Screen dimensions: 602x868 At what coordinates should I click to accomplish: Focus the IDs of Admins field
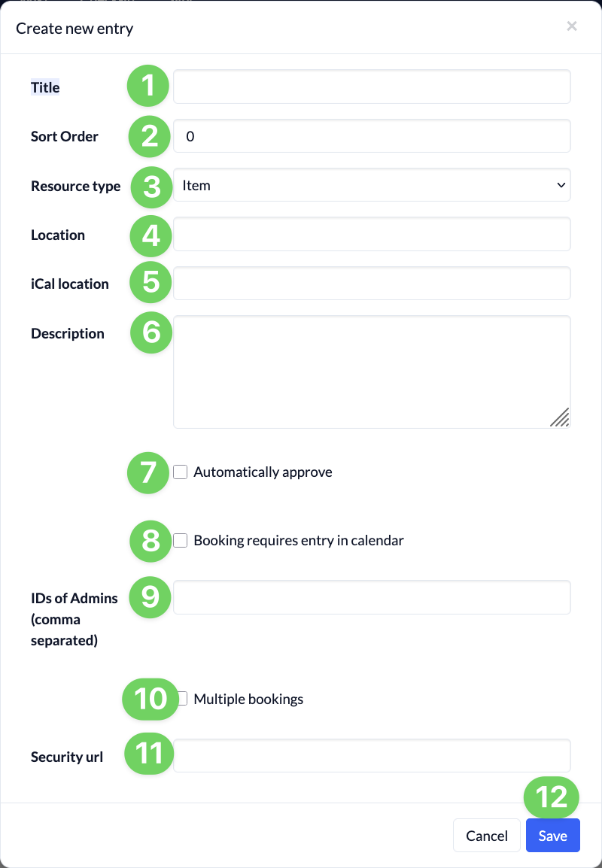(x=372, y=597)
